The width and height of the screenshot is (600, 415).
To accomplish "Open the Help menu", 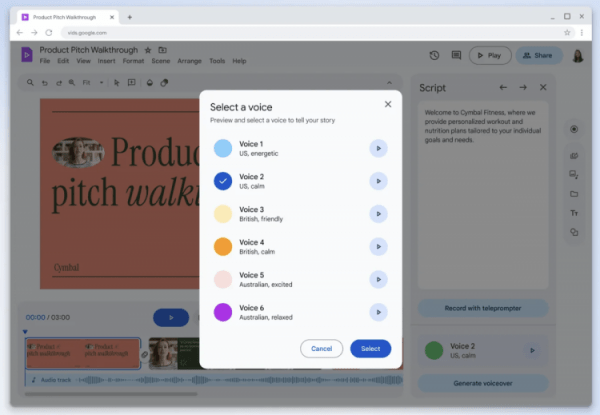I will click(239, 61).
